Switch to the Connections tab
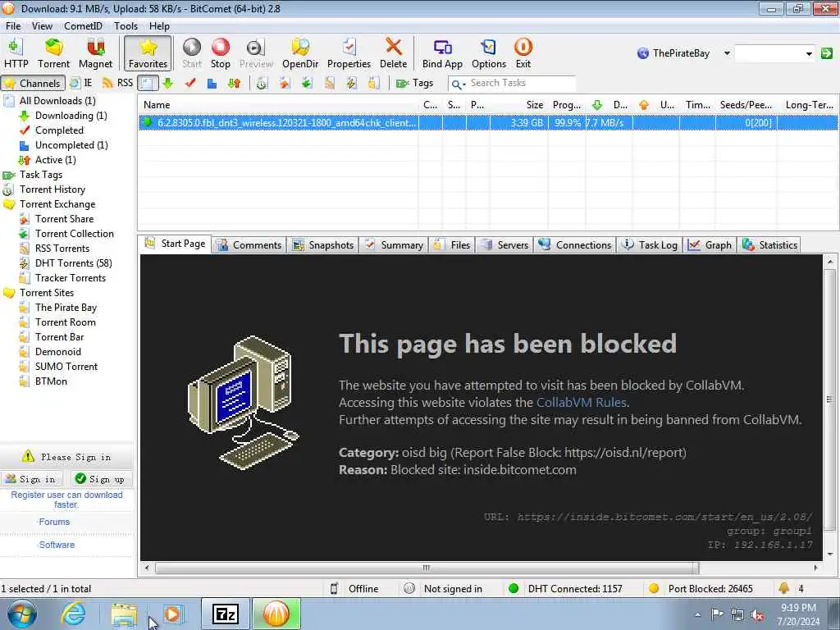The image size is (840, 630). click(575, 244)
